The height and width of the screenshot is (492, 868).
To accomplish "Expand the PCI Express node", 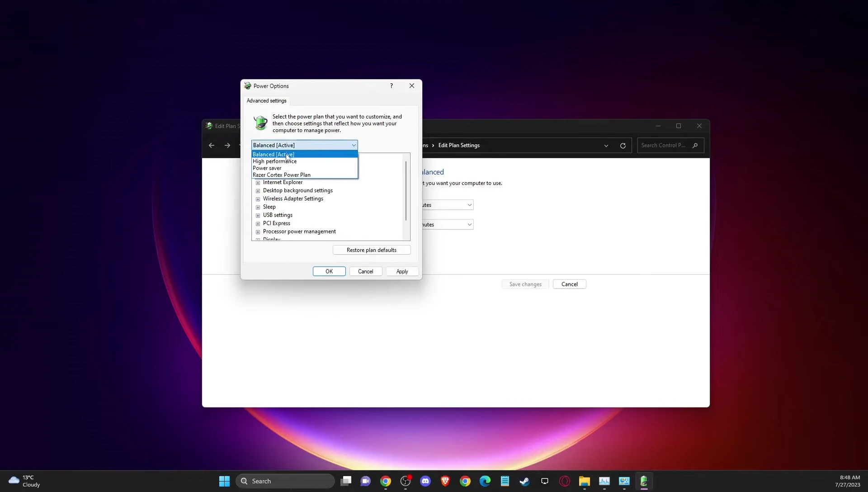I will (258, 223).
